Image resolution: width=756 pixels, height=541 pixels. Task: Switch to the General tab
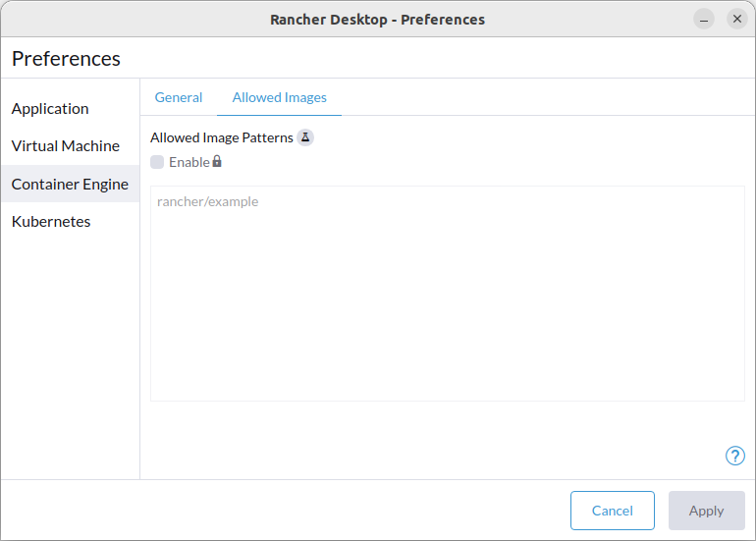point(179,97)
